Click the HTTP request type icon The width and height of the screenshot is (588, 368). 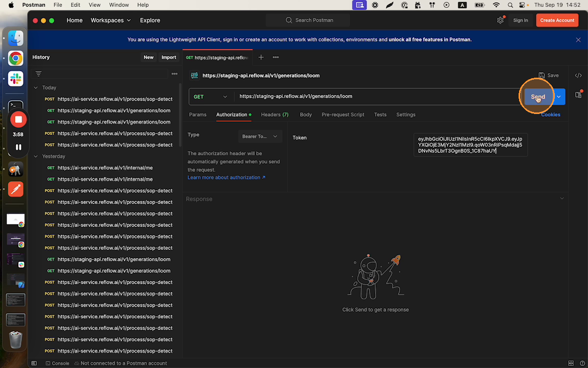click(194, 76)
